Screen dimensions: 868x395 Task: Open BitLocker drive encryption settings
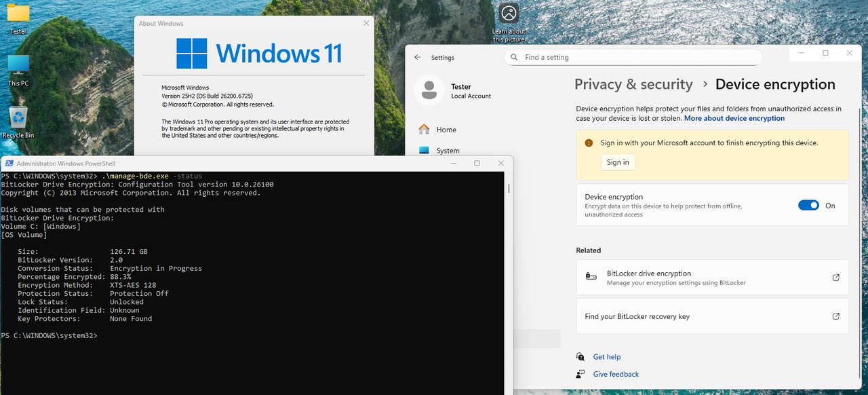[712, 278]
